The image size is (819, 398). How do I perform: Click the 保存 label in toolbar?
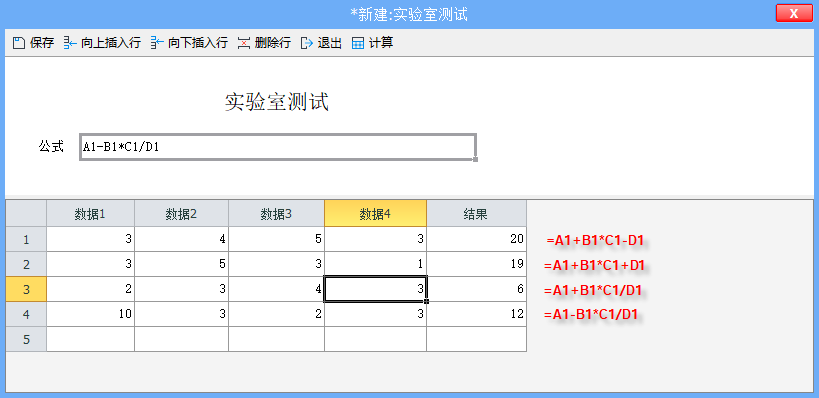coord(42,43)
